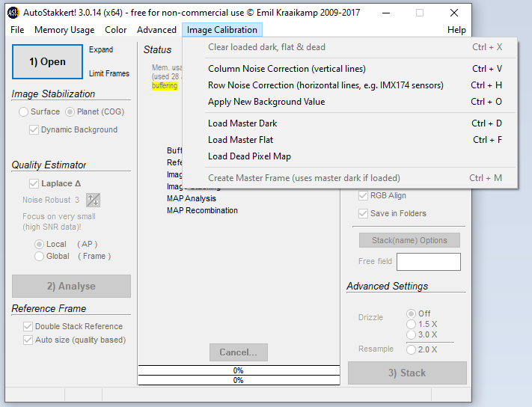Select Resample 2.0 X radio button
The image size is (532, 407).
pyautogui.click(x=412, y=349)
